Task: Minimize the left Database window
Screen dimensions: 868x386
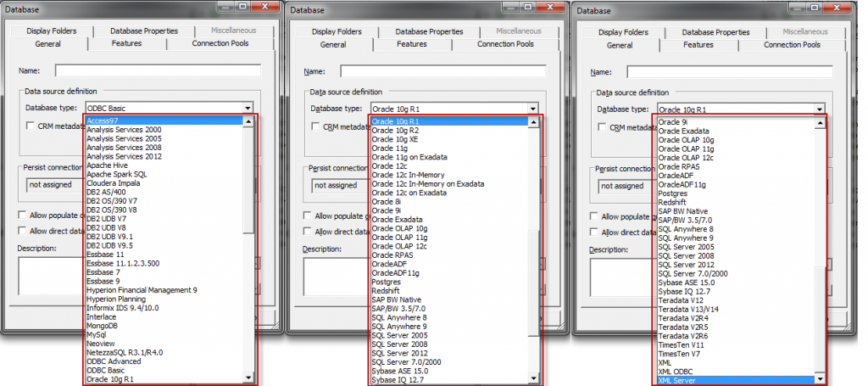Action: coord(225,6)
